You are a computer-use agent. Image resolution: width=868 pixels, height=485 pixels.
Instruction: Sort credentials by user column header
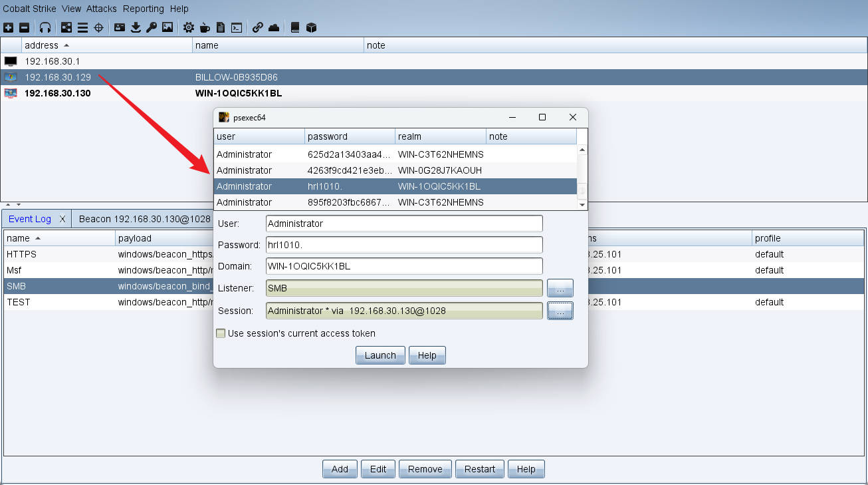coord(259,136)
